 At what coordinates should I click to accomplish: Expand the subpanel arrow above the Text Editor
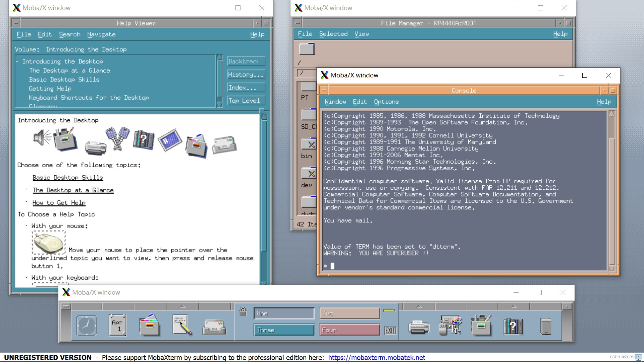(x=182, y=306)
